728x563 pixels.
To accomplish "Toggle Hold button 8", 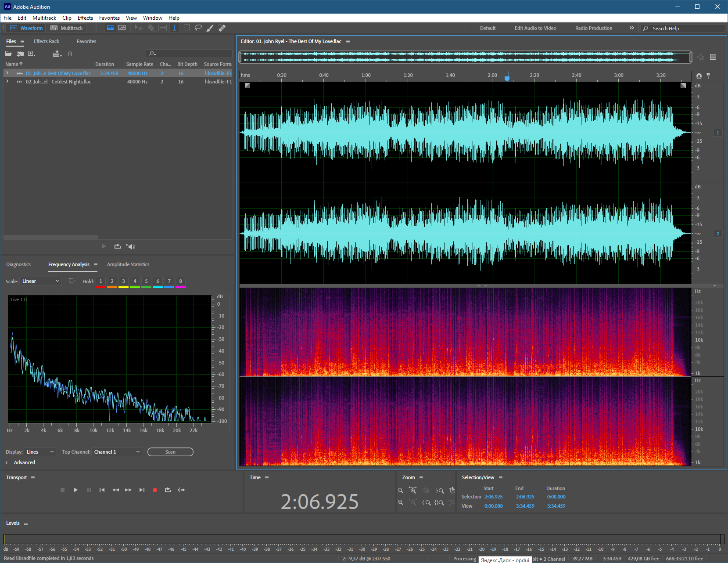I will tap(180, 281).
